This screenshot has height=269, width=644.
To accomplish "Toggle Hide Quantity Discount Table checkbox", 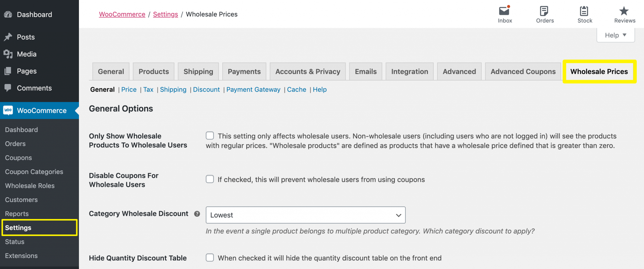I will [x=210, y=258].
